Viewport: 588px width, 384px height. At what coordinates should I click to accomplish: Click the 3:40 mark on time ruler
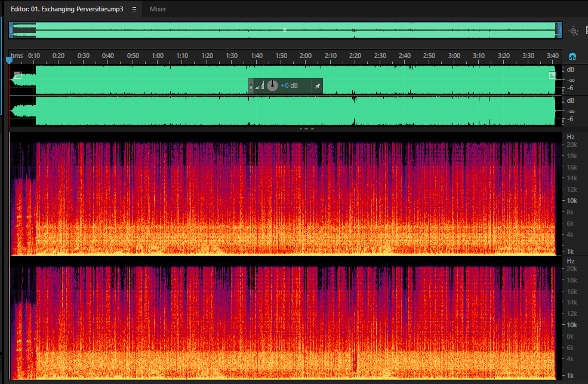[x=553, y=56]
